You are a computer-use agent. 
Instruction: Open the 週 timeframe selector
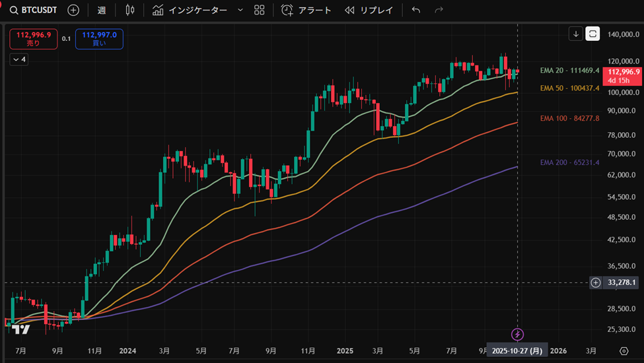click(101, 11)
